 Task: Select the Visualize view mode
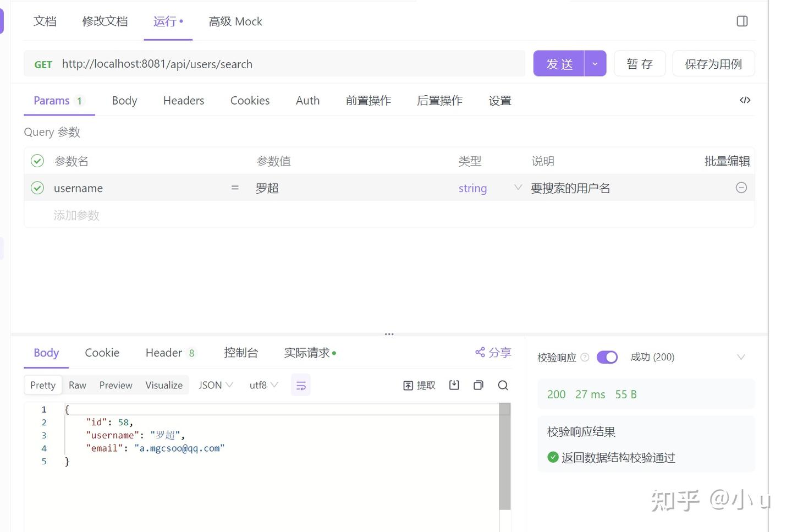pos(164,385)
